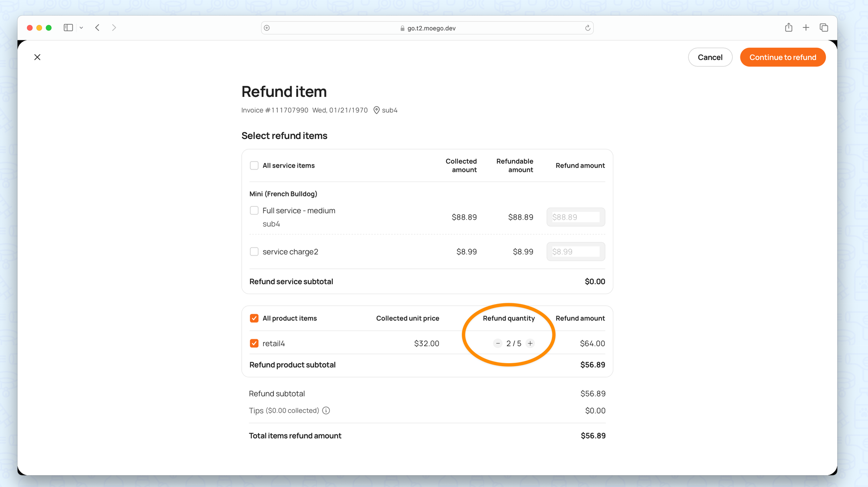868x487 pixels.
Task: Show tab overview icon
Action: (824, 28)
